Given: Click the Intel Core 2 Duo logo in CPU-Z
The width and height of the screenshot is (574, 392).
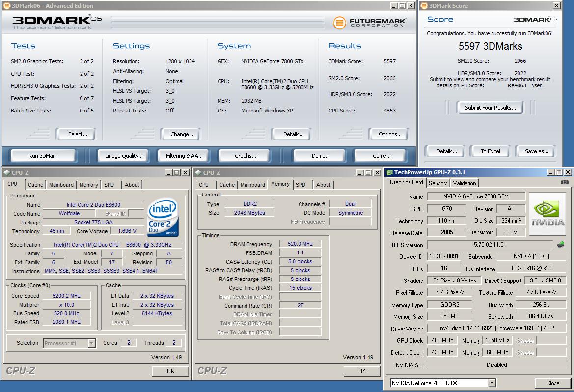Looking at the screenshot, I should pyautogui.click(x=163, y=217).
